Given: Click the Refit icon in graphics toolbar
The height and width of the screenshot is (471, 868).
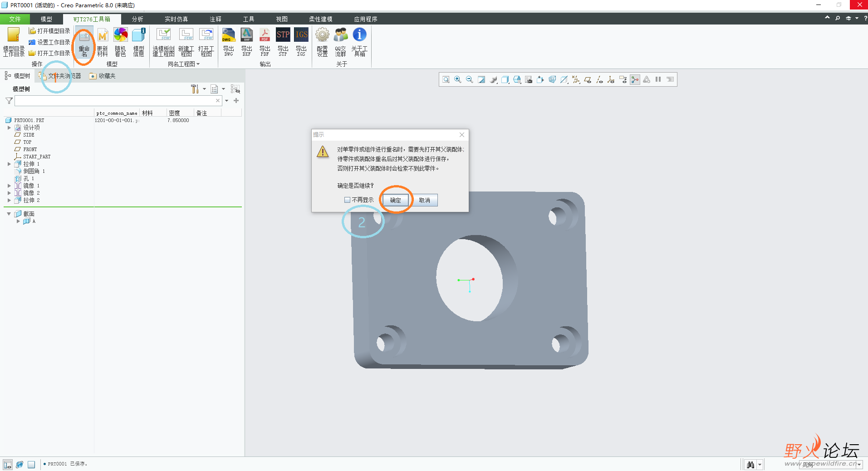Looking at the screenshot, I should [x=446, y=79].
